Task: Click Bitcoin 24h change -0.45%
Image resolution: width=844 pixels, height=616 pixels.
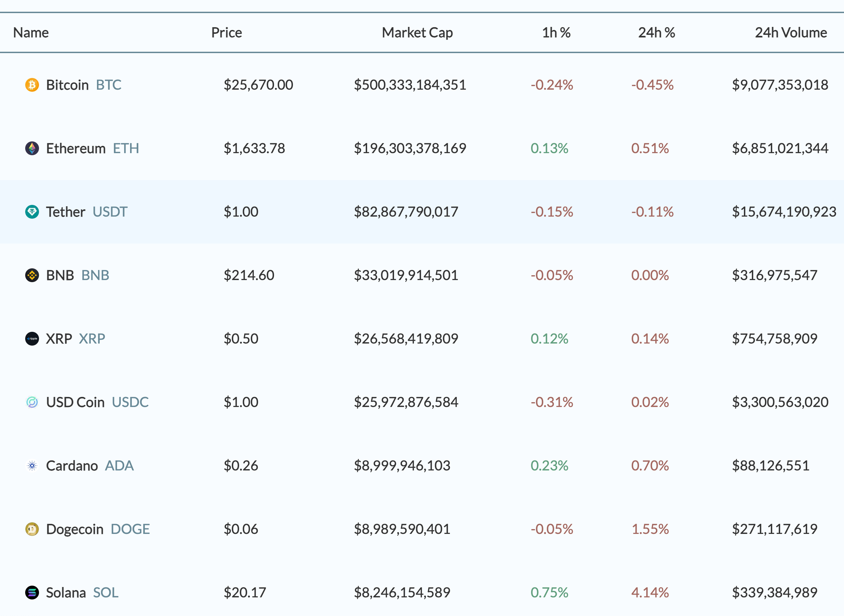Action: click(x=652, y=85)
